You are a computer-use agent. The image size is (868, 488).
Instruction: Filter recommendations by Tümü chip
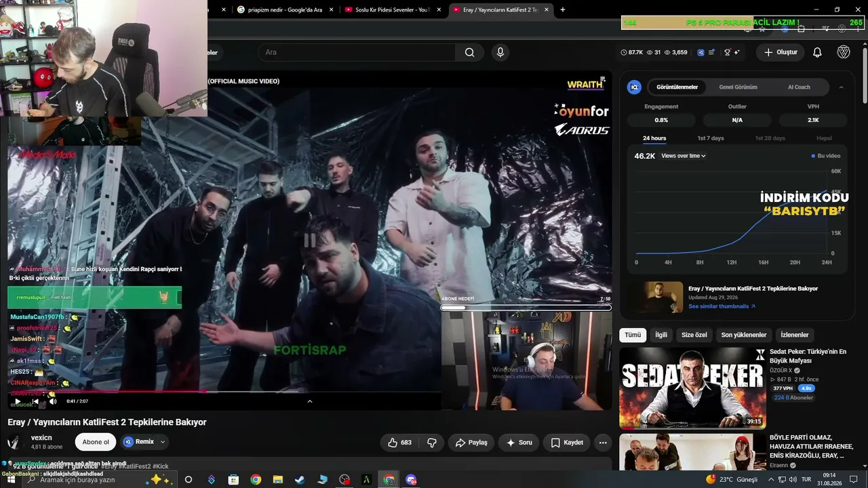(633, 335)
